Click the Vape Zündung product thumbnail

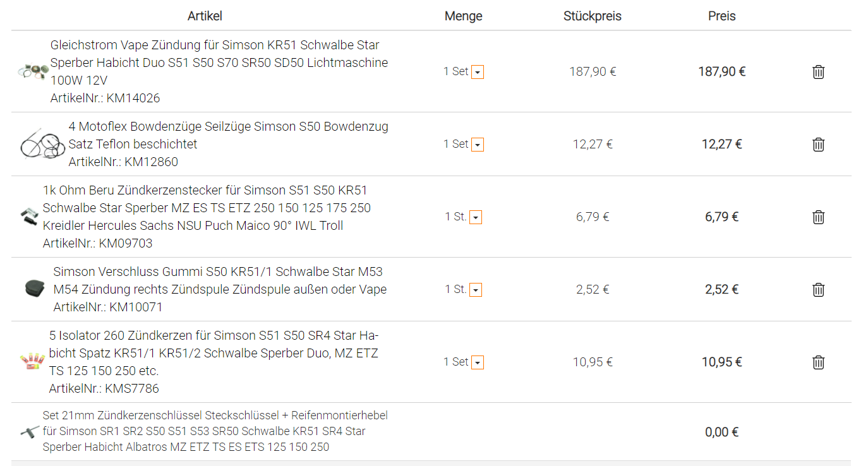(33, 71)
